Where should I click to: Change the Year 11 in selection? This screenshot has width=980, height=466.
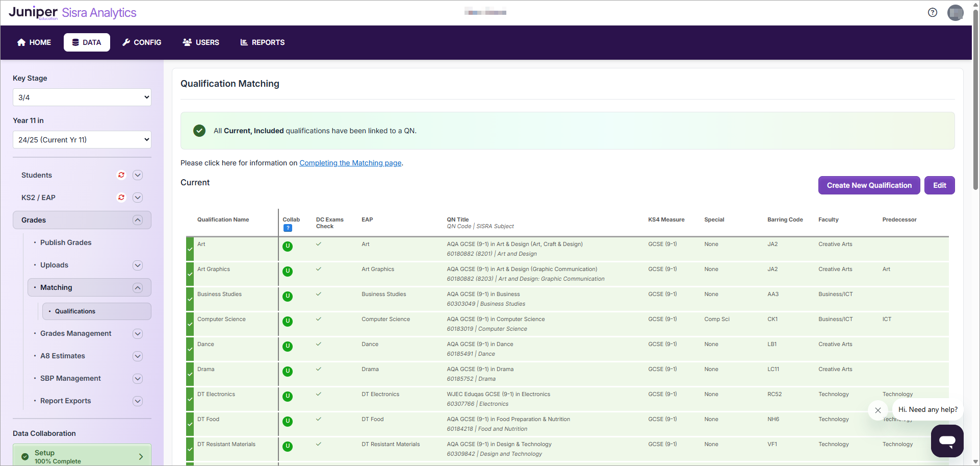(x=82, y=139)
